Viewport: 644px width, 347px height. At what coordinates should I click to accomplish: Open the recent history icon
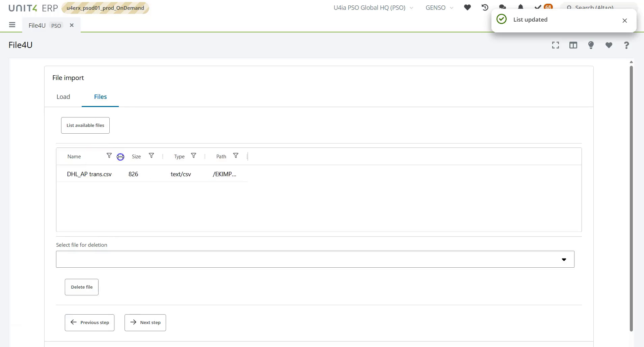tap(484, 7)
